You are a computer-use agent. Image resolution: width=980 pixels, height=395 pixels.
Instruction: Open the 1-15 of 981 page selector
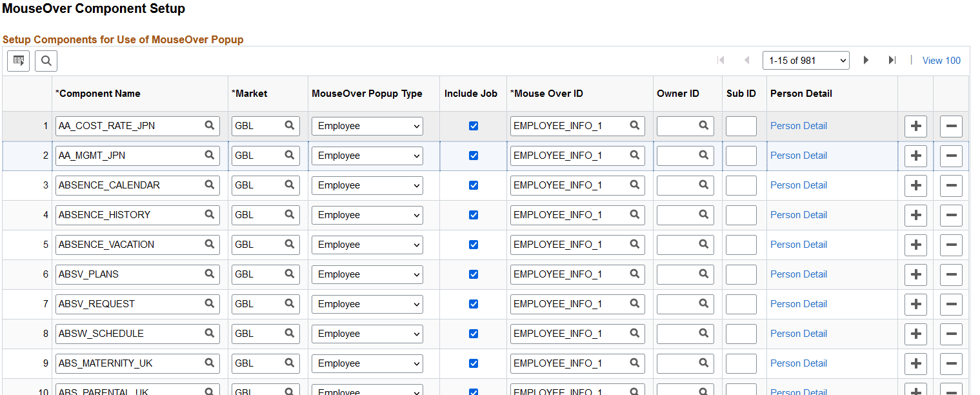806,60
